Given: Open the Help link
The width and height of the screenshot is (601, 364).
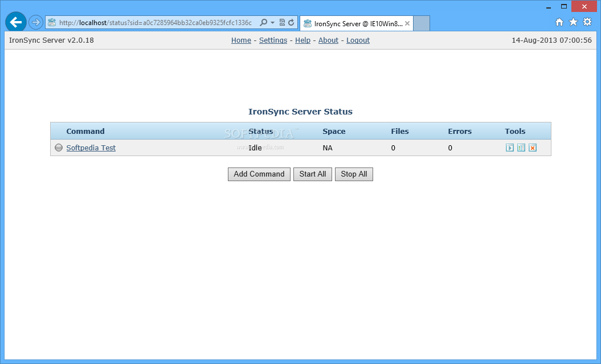Looking at the screenshot, I should (303, 40).
